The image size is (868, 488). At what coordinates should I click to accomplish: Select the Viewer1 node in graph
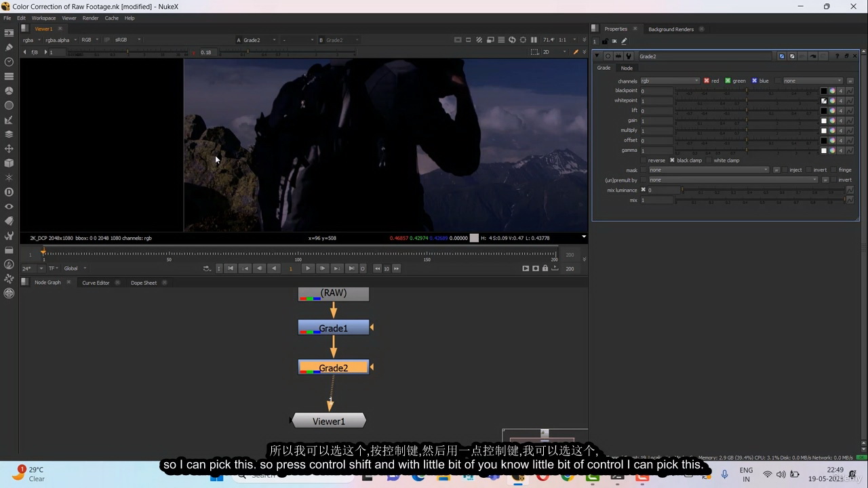click(x=329, y=421)
